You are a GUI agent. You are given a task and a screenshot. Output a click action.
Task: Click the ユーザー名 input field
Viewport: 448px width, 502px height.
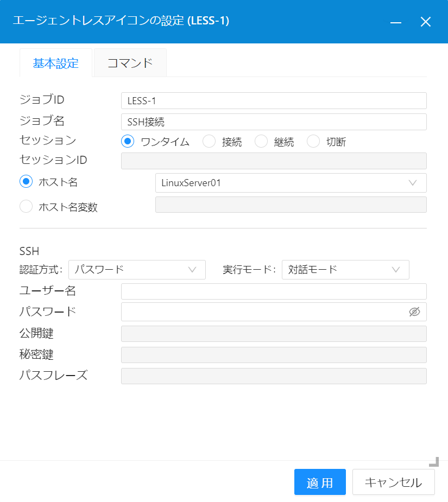pyautogui.click(x=274, y=291)
